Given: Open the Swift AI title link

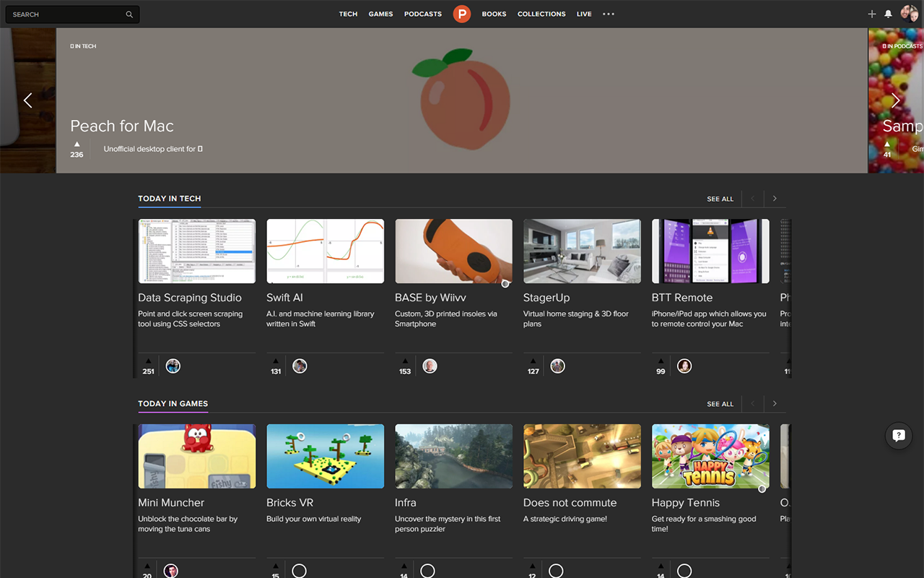Looking at the screenshot, I should 284,298.
